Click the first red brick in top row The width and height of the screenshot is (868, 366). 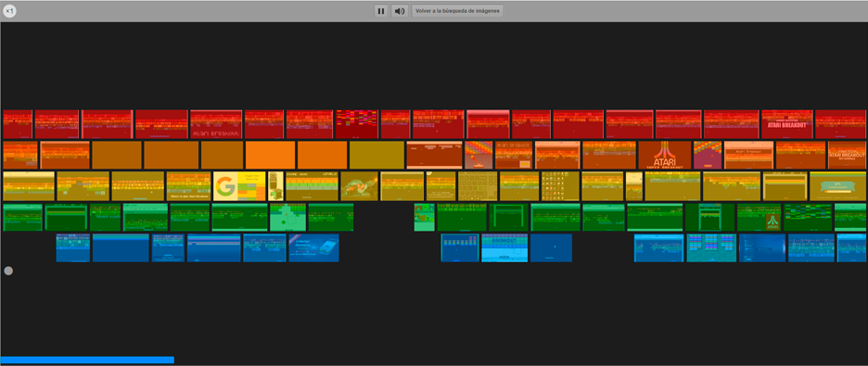pos(18,124)
